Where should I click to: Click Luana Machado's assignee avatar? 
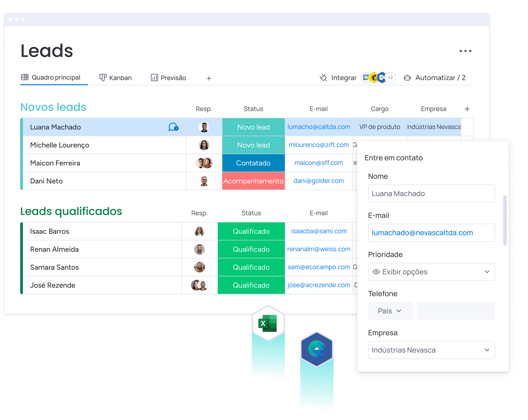point(204,127)
